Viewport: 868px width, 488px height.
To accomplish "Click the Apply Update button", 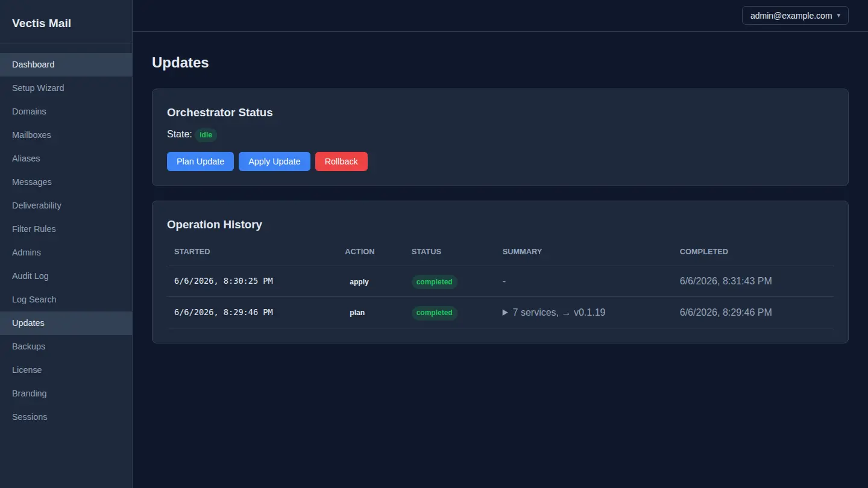I will pos(274,161).
